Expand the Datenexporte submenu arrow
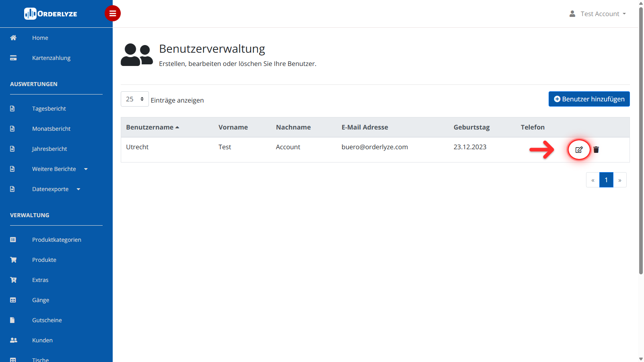The image size is (644, 362). (78, 189)
